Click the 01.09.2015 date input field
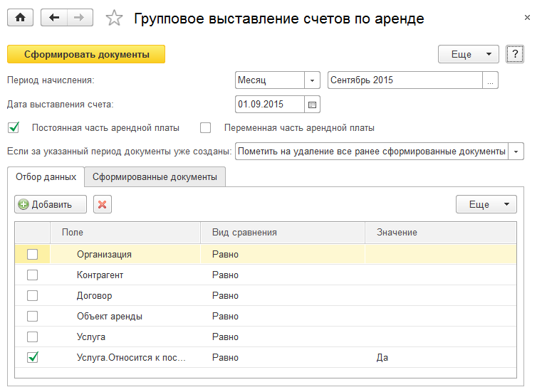This screenshot has width=537, height=392. pos(270,105)
